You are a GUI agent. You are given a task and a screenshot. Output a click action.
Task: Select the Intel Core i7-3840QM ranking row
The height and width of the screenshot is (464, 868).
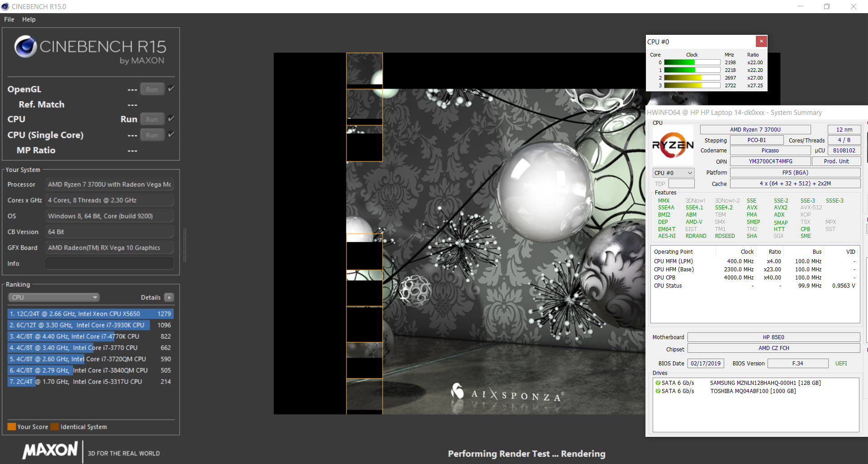click(x=90, y=370)
